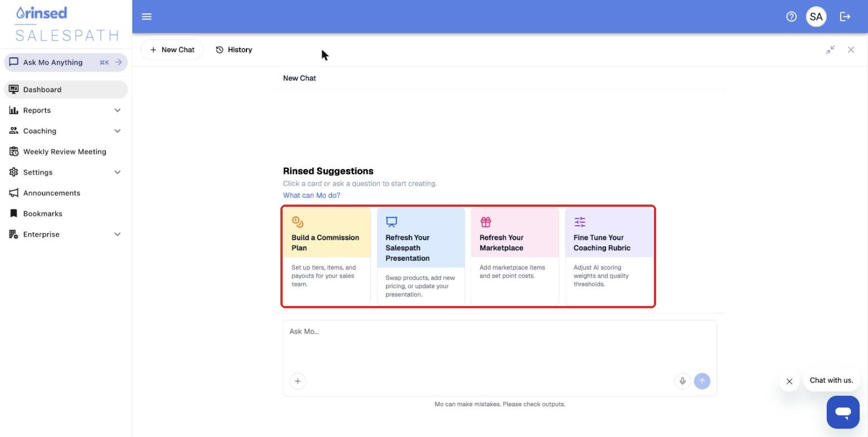
Task: Open chat History
Action: tap(234, 50)
